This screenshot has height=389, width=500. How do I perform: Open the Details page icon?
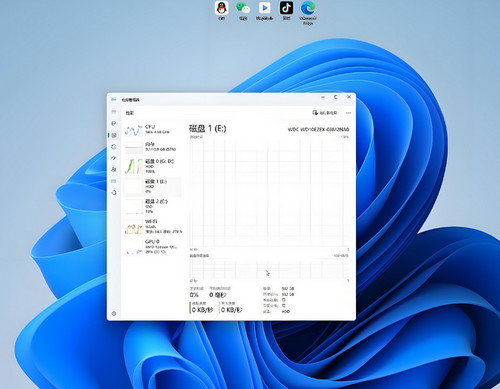tap(114, 181)
